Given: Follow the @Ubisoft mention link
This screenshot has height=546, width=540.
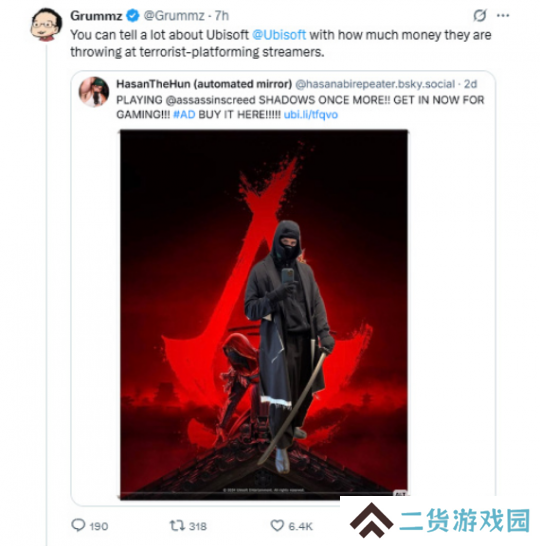Looking at the screenshot, I should tap(279, 35).
